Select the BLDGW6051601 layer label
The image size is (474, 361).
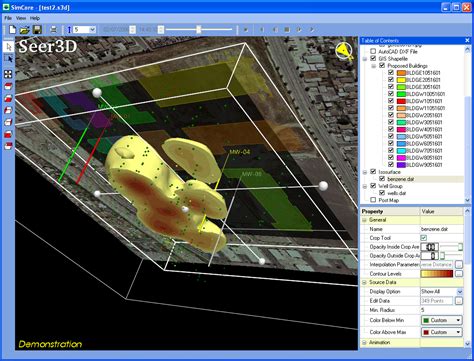click(x=424, y=144)
